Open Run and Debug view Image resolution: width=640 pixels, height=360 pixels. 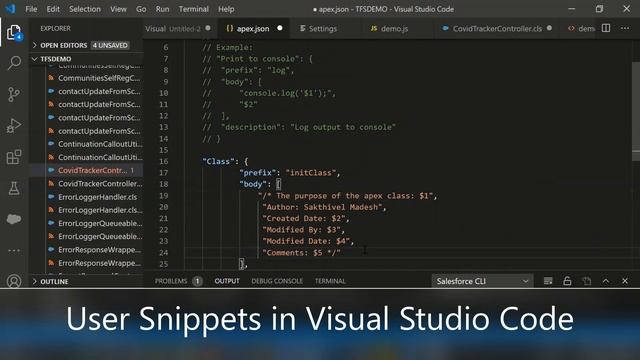click(x=14, y=126)
